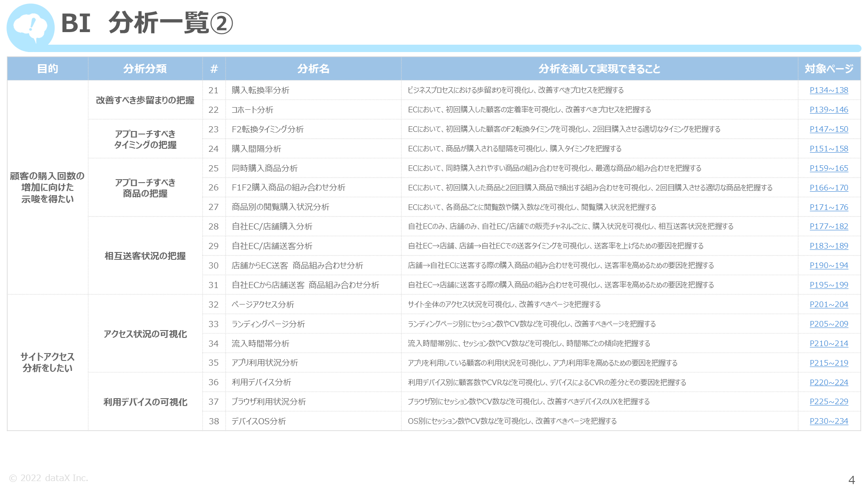Select the 流入時間帯分析 cell

click(313, 344)
